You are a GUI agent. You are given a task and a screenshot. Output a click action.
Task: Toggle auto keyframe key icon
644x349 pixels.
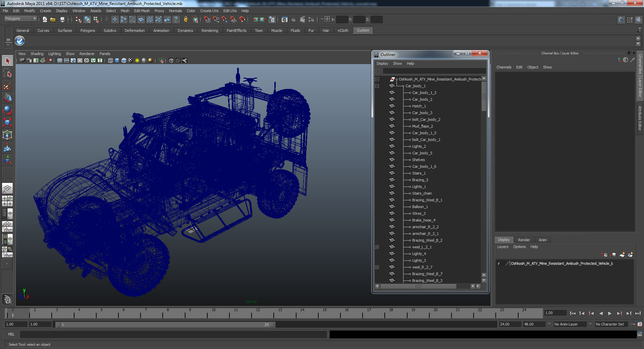pos(633,324)
